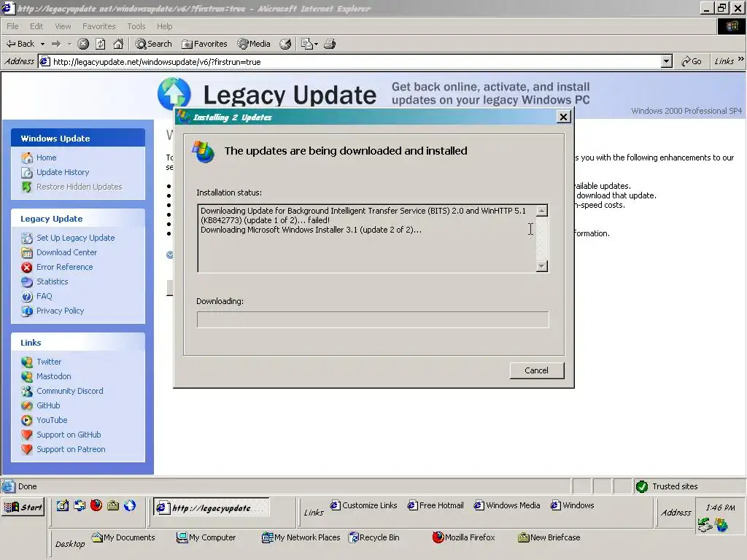Expand the Mail button dropdown arrow
This screenshot has height=560, width=747.
click(316, 44)
